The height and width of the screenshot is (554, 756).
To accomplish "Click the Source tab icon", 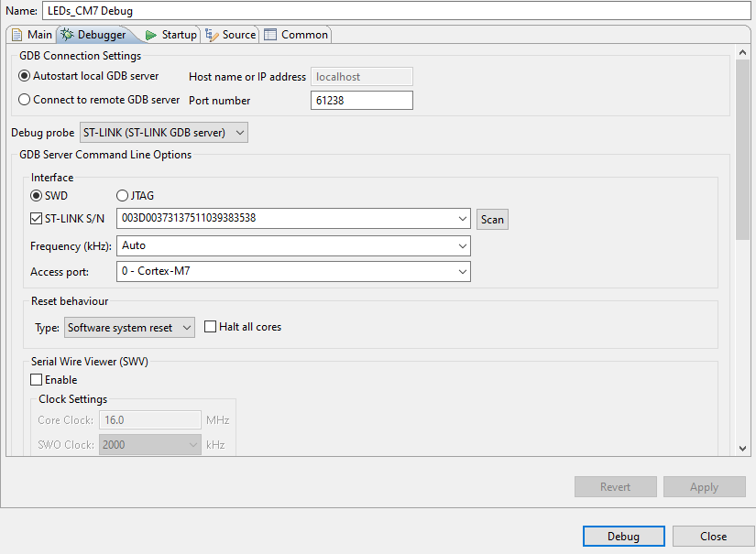I will point(212,35).
